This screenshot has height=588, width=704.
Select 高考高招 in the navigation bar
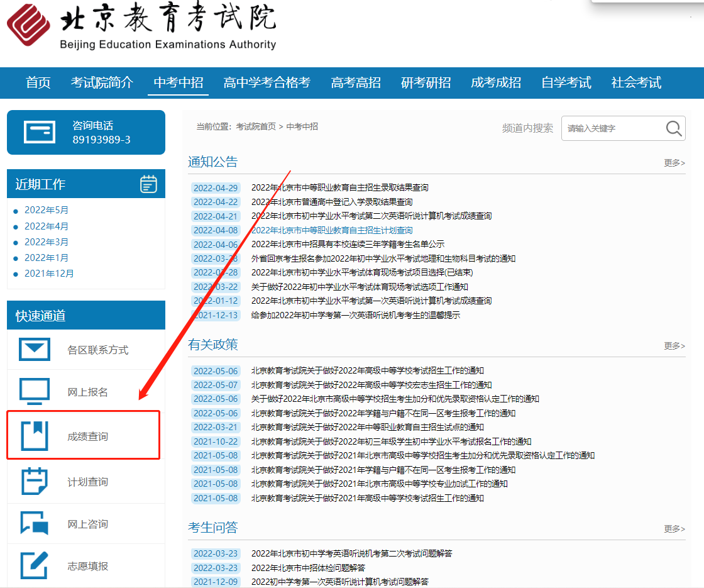(x=356, y=82)
